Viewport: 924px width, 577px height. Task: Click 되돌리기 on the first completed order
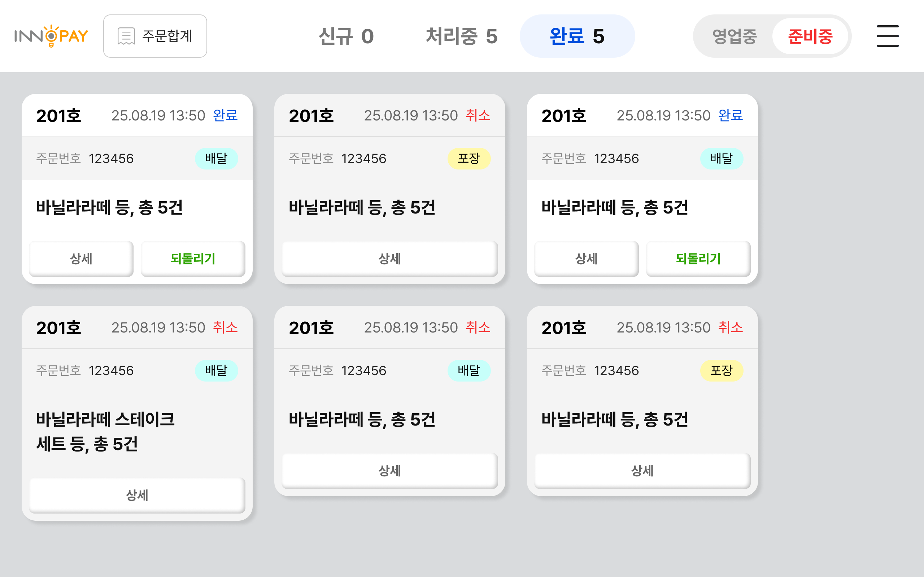pos(193,259)
